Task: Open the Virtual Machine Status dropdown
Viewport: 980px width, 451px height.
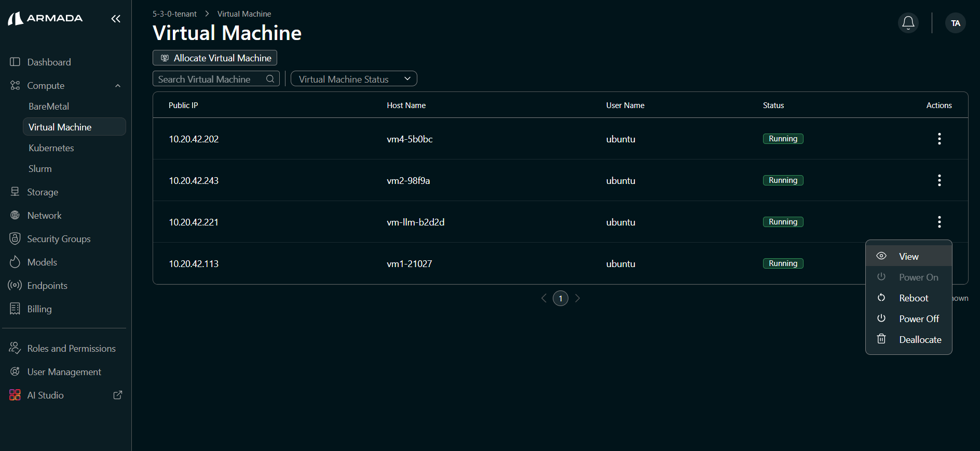Action: pos(353,79)
